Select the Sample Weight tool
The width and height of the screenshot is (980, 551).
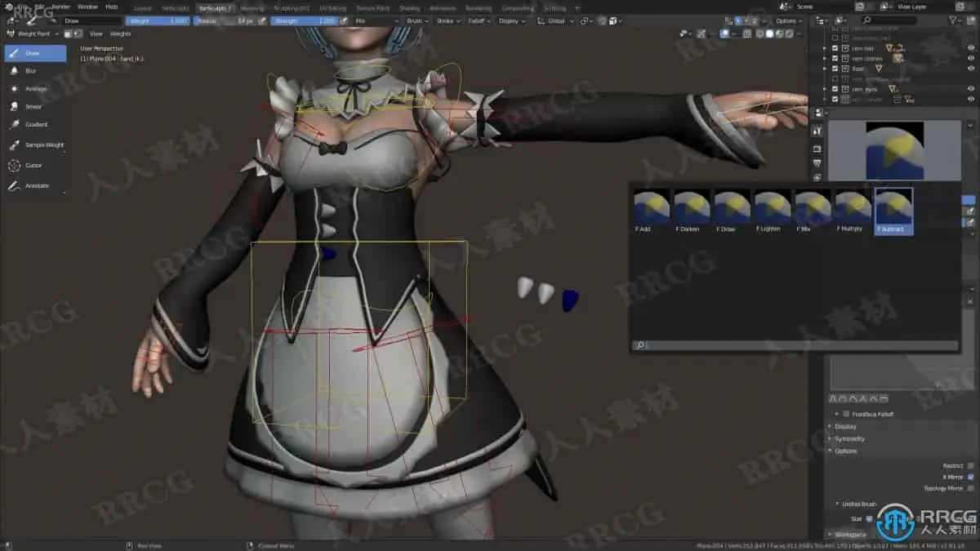pos(35,145)
